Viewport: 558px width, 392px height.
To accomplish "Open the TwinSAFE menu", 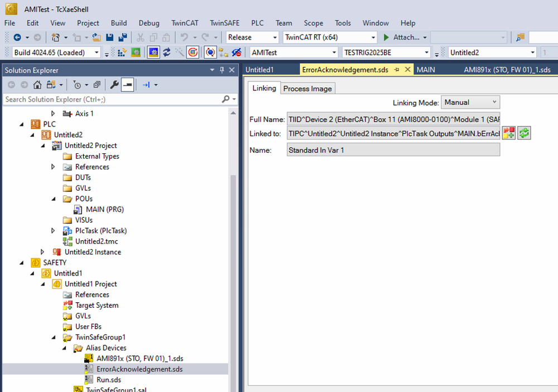I will point(225,23).
